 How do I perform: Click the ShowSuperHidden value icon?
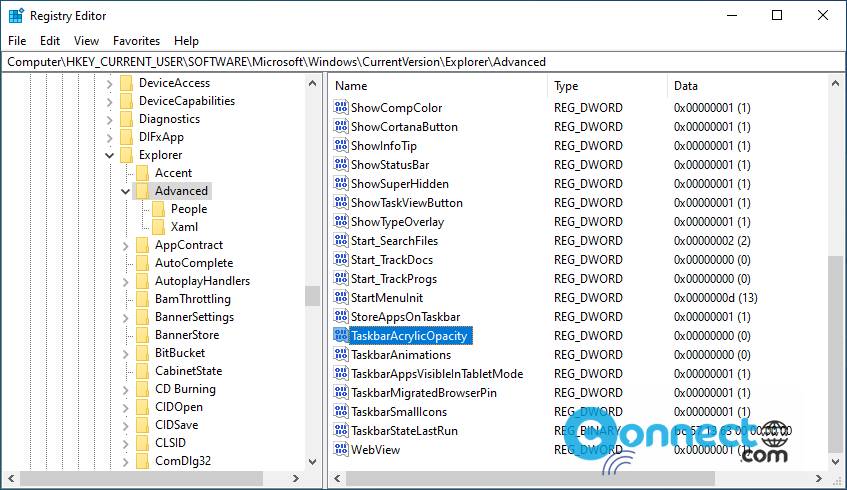pos(341,183)
